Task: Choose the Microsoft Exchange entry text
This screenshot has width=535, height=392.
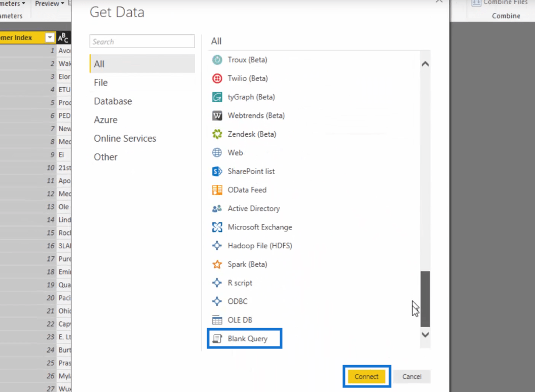Action: point(260,227)
